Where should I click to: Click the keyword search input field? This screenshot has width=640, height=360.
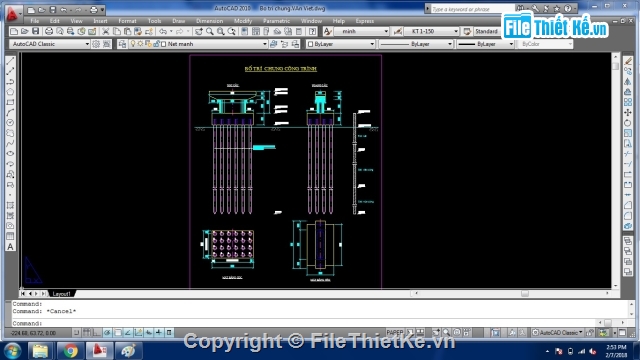tap(469, 9)
